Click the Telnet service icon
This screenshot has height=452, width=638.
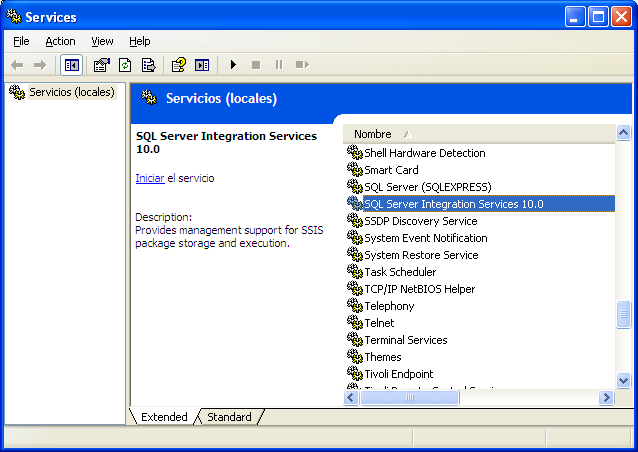pos(354,323)
